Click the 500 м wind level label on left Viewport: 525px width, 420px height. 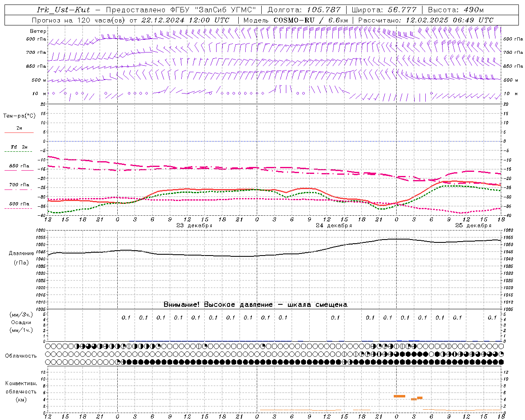click(x=39, y=80)
